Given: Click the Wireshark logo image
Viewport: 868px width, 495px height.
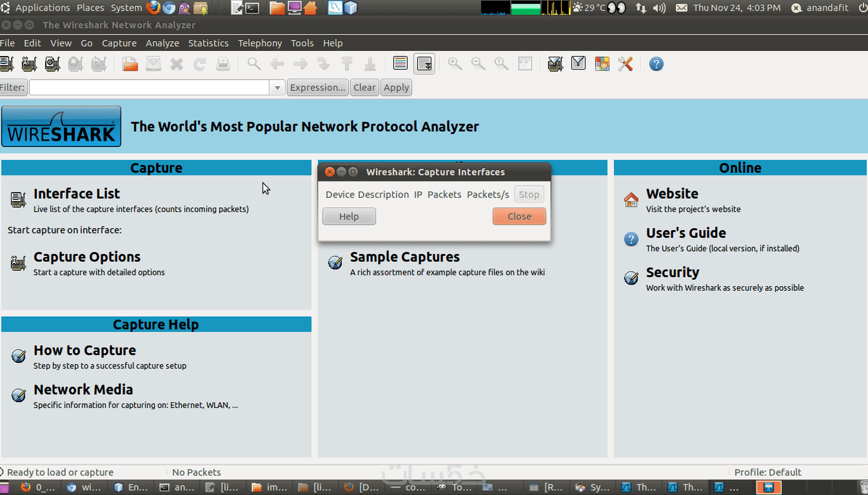Looking at the screenshot, I should coord(61,127).
